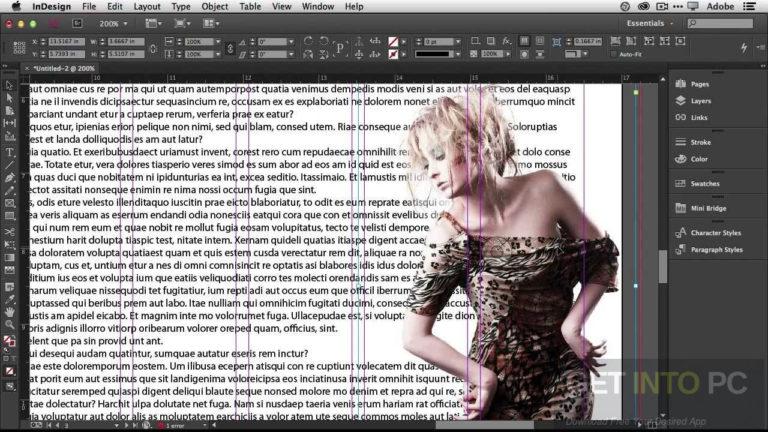Toggle fill and stroke swatch in toolbox
768x432 pixels.
9,341
